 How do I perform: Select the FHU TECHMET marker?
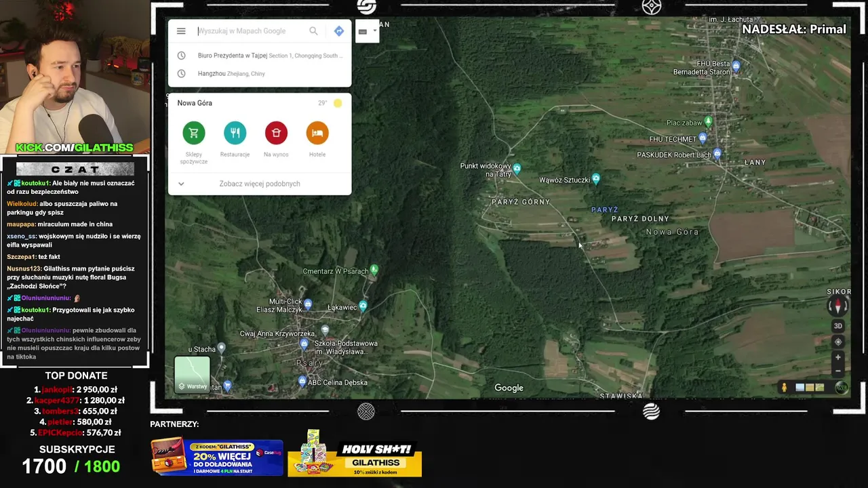click(703, 138)
